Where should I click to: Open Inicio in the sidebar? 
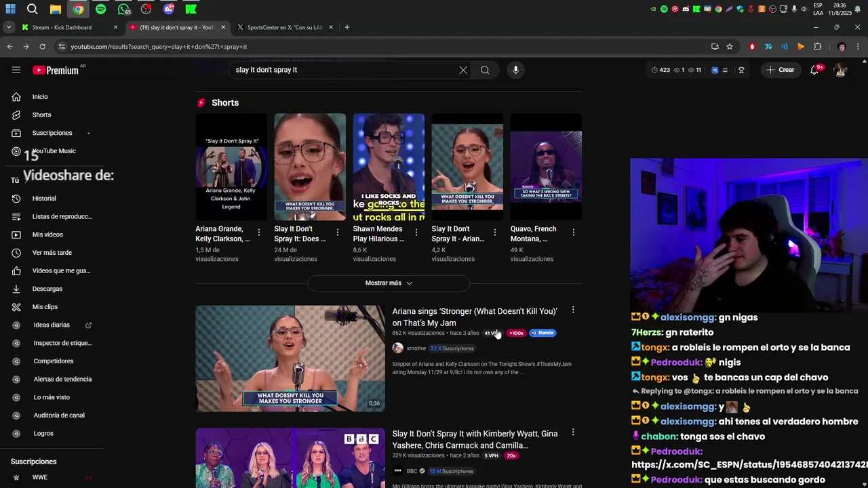(x=41, y=97)
